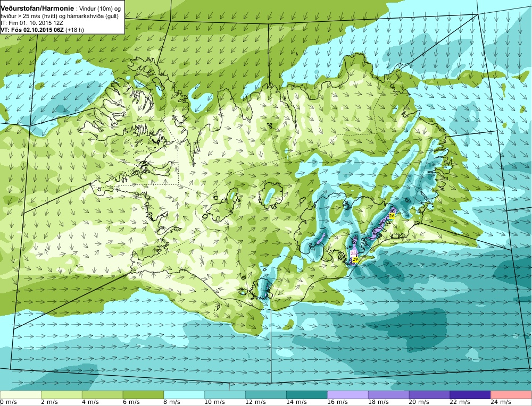Click the '16 m/s' legend label
532x406 pixels.
337,402
